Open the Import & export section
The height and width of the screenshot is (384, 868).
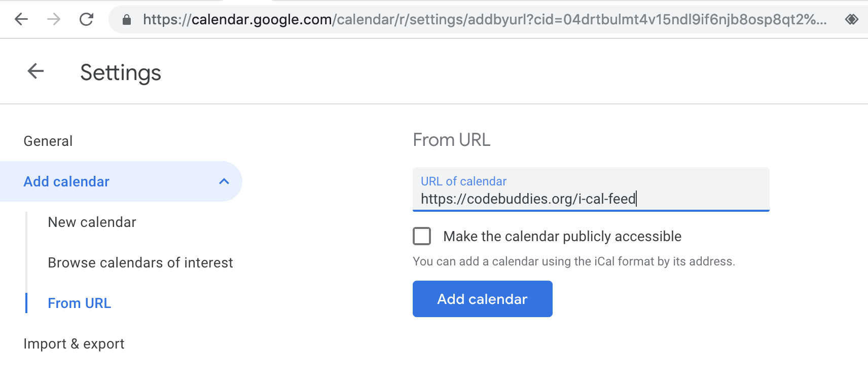[74, 343]
